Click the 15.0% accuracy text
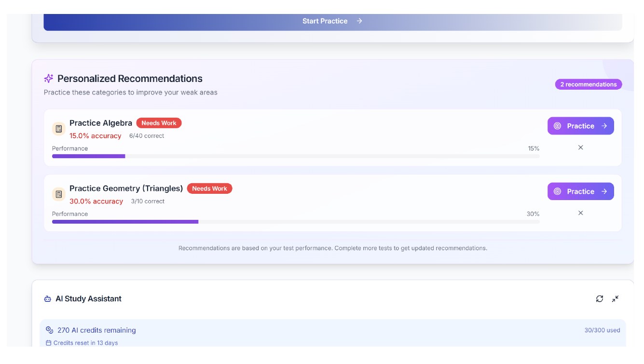This screenshot has height=364, width=644. (x=96, y=136)
